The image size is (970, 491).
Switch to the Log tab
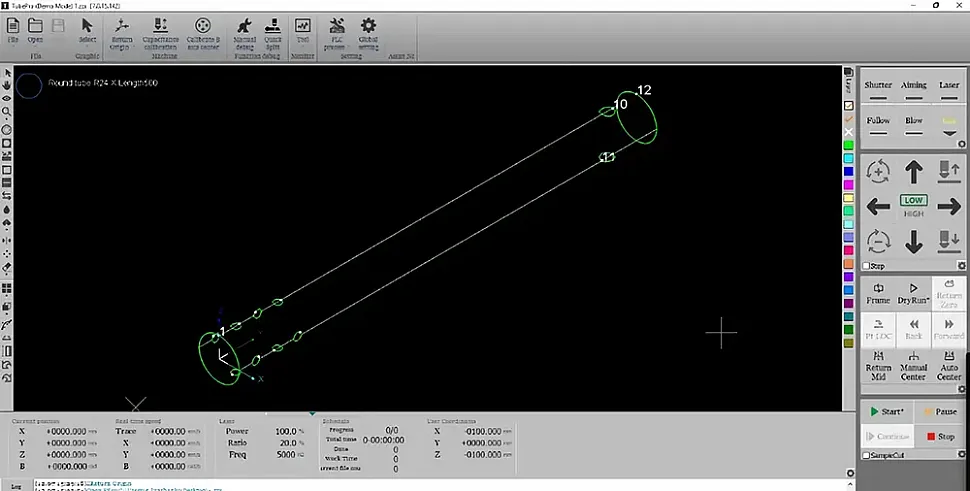[x=16, y=487]
